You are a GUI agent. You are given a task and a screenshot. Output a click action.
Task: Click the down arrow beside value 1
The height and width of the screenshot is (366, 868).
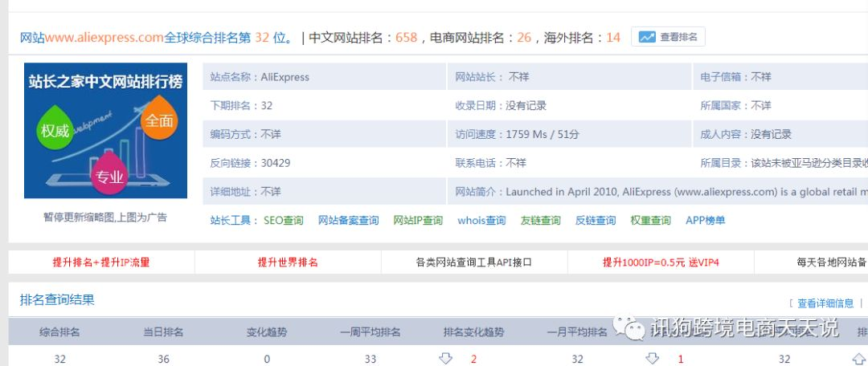pyautogui.click(x=652, y=358)
